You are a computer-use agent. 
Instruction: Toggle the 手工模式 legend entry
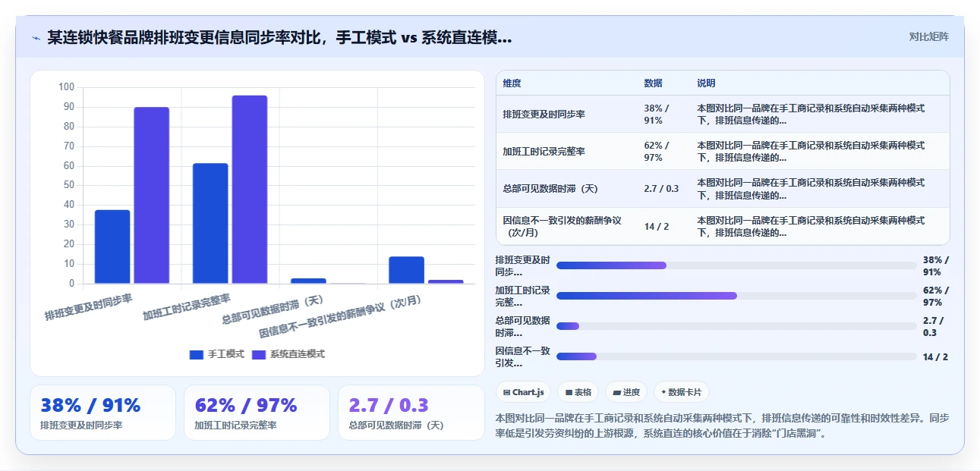click(216, 354)
